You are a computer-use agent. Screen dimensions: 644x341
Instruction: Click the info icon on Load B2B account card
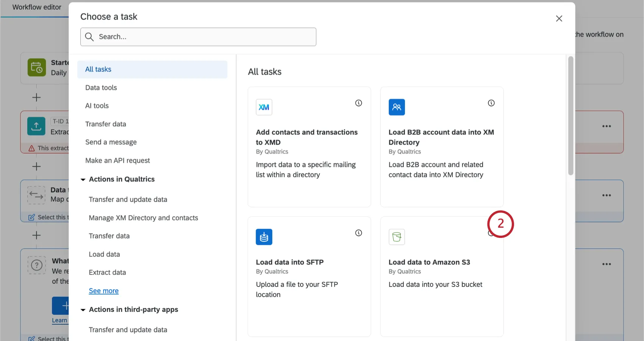[x=491, y=103]
